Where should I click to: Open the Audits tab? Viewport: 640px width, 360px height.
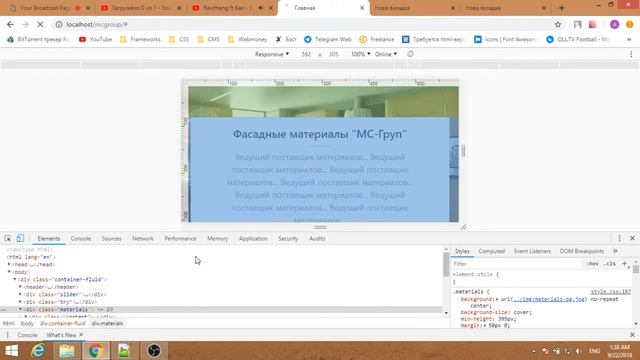pyautogui.click(x=317, y=238)
